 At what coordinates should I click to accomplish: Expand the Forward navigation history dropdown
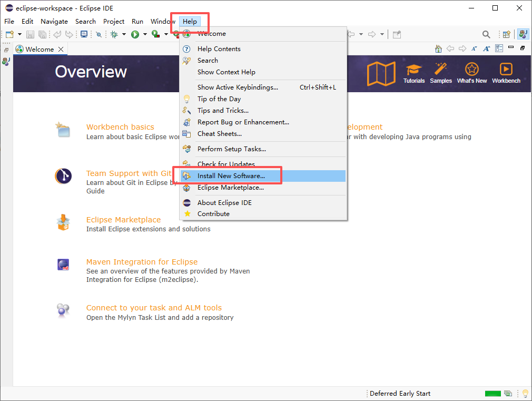point(382,34)
